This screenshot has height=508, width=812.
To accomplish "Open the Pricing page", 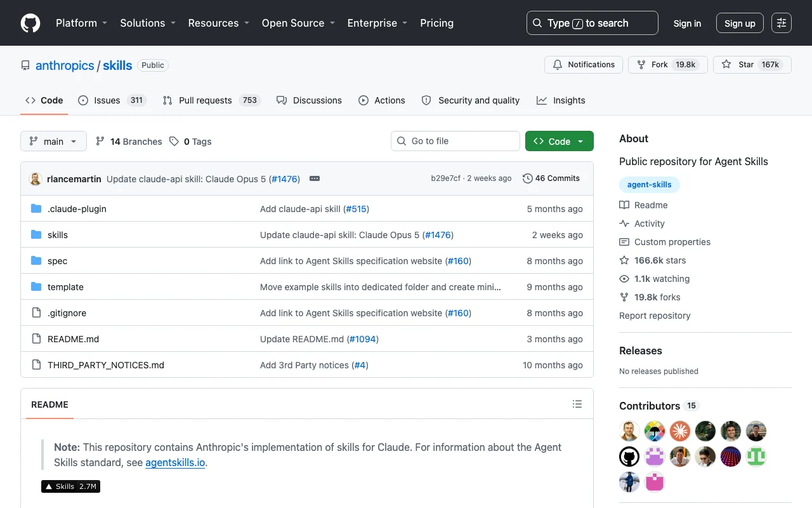I will [437, 23].
